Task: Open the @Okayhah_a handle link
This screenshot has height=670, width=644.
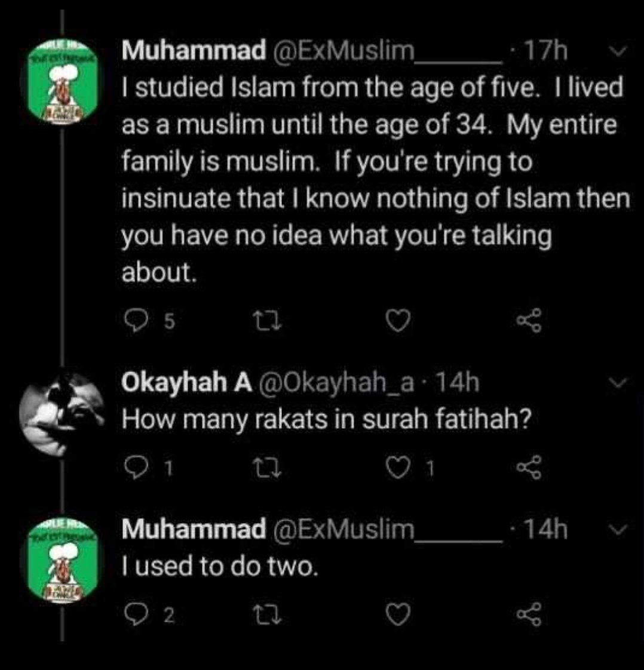Action: click(x=336, y=382)
